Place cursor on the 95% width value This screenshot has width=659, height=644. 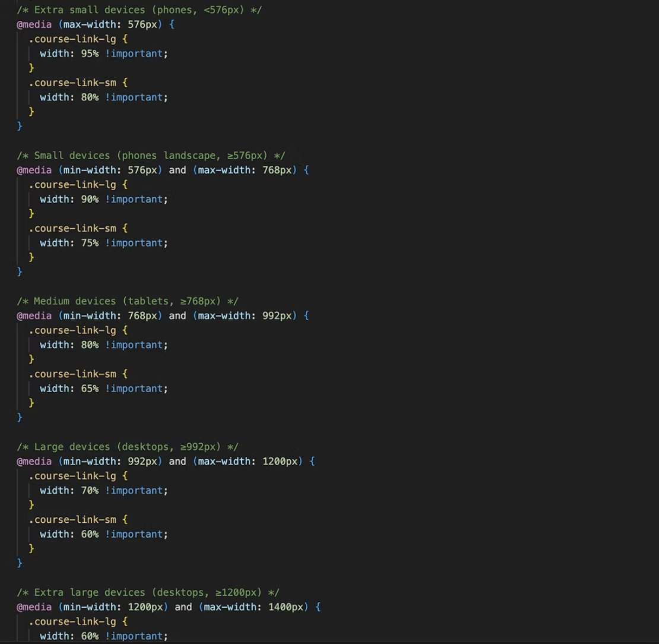90,53
